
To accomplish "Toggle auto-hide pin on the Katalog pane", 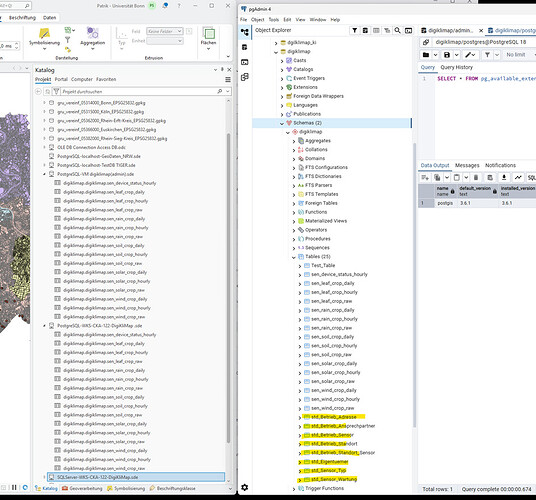I will (x=222, y=69).
